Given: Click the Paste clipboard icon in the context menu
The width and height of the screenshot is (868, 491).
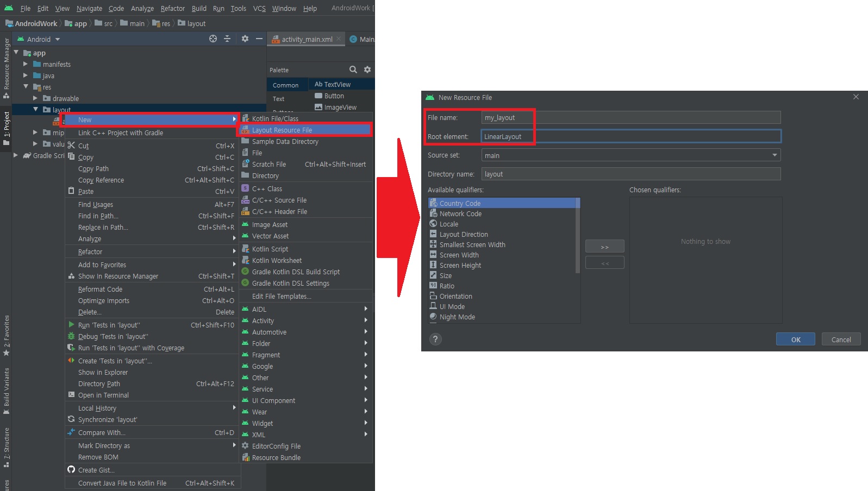Looking at the screenshot, I should coord(71,191).
